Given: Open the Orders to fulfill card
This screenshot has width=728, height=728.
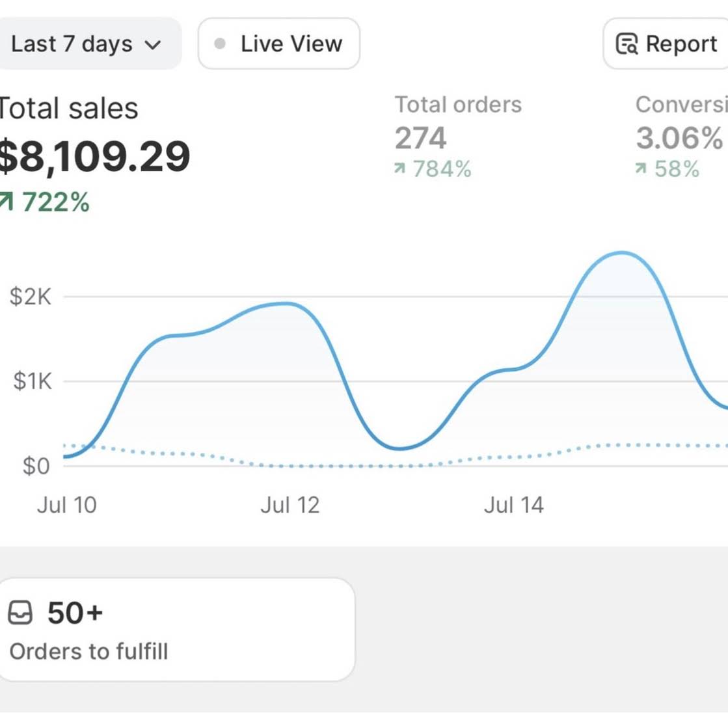Looking at the screenshot, I should 176,630.
